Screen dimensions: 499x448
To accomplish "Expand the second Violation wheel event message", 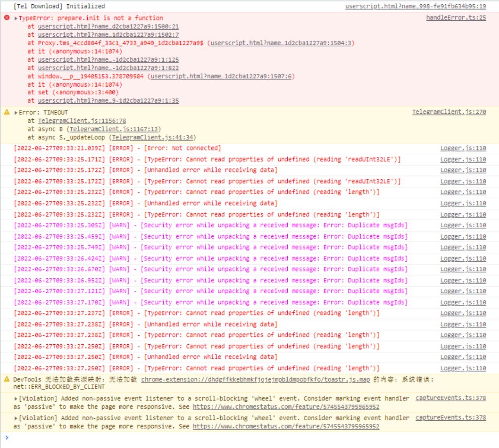I will [x=16, y=418].
